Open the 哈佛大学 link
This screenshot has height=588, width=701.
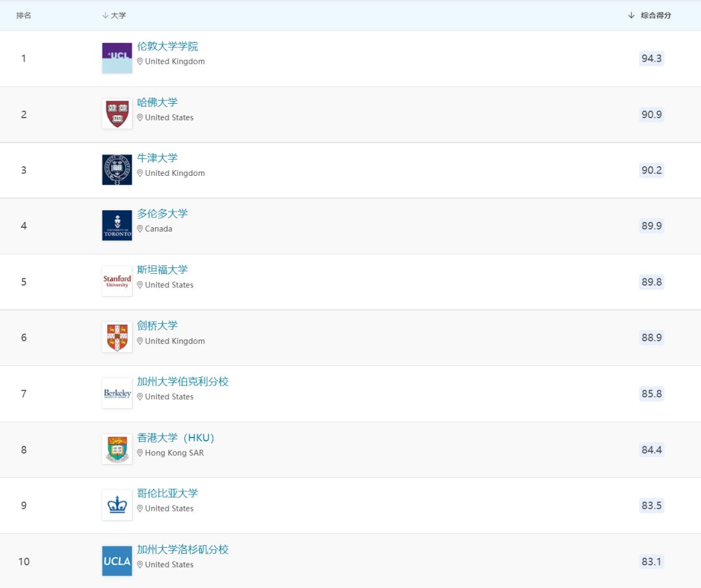tap(157, 103)
